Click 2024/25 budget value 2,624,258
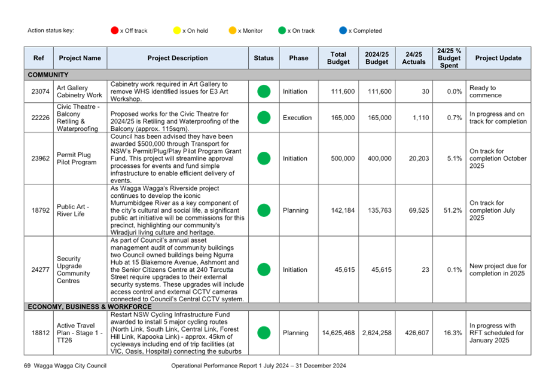Screen dimensions: 555x392 pos(377,333)
